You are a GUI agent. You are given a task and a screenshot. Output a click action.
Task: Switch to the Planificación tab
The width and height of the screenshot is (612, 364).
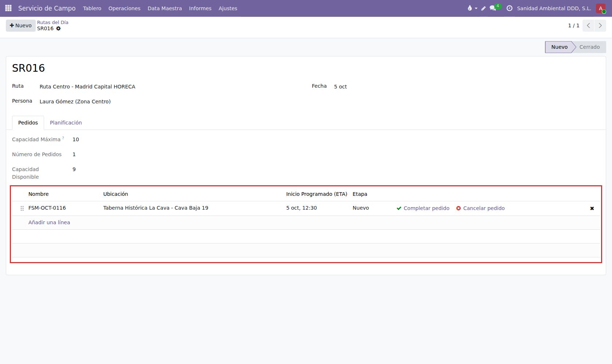click(66, 123)
